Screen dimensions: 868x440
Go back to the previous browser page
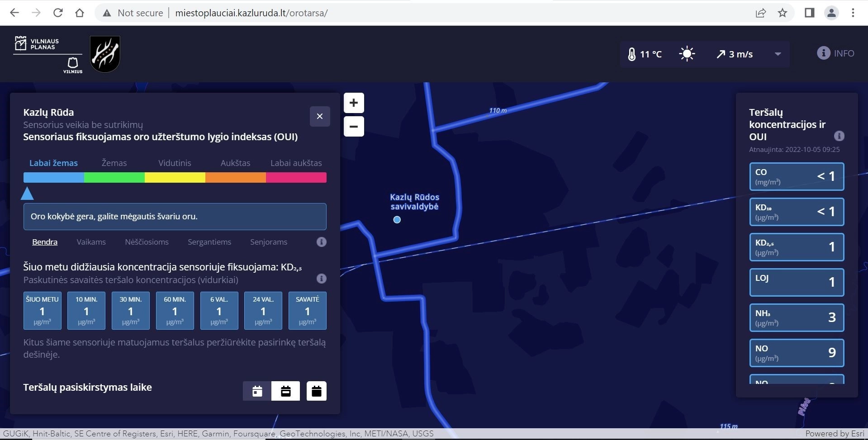click(x=14, y=13)
